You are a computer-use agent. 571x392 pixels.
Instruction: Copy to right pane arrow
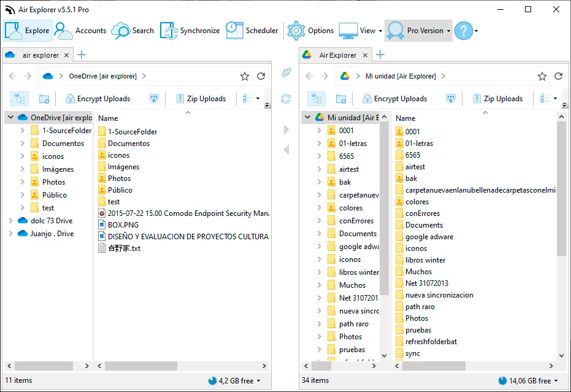tap(286, 129)
